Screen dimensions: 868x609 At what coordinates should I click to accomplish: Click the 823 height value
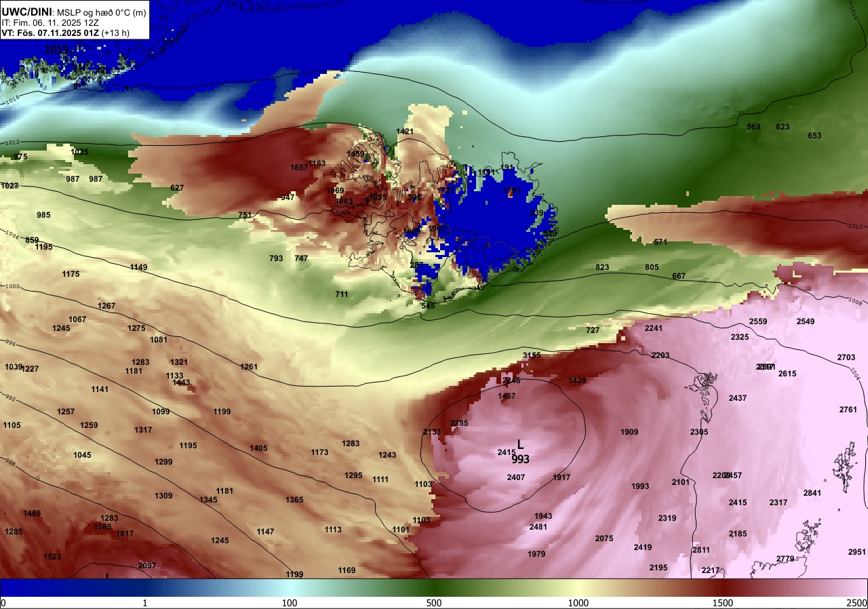pos(602,267)
